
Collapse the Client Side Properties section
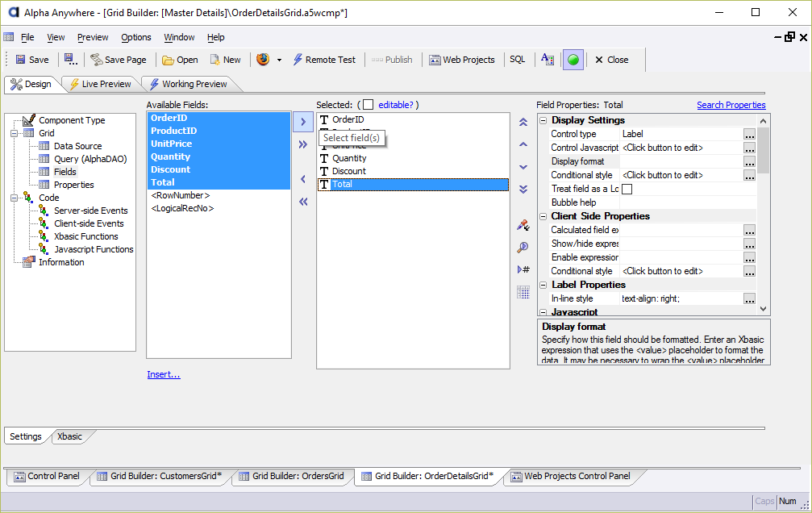[x=543, y=216]
